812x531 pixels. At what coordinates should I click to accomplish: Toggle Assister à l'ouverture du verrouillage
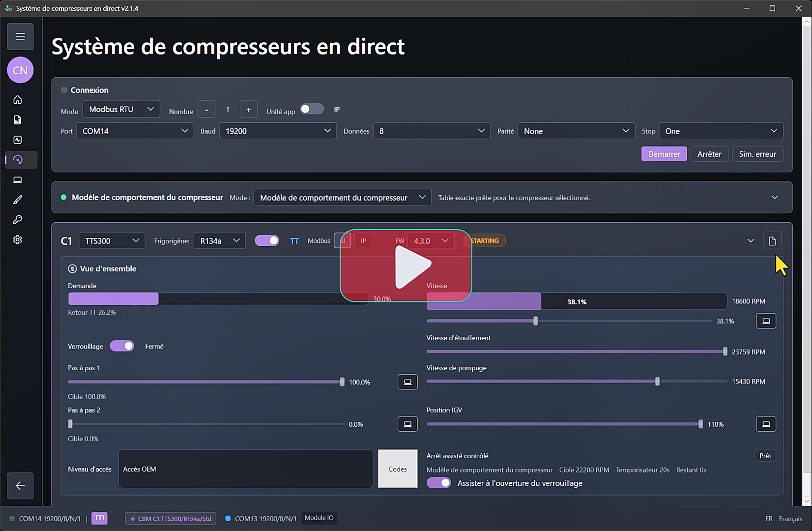(x=438, y=483)
